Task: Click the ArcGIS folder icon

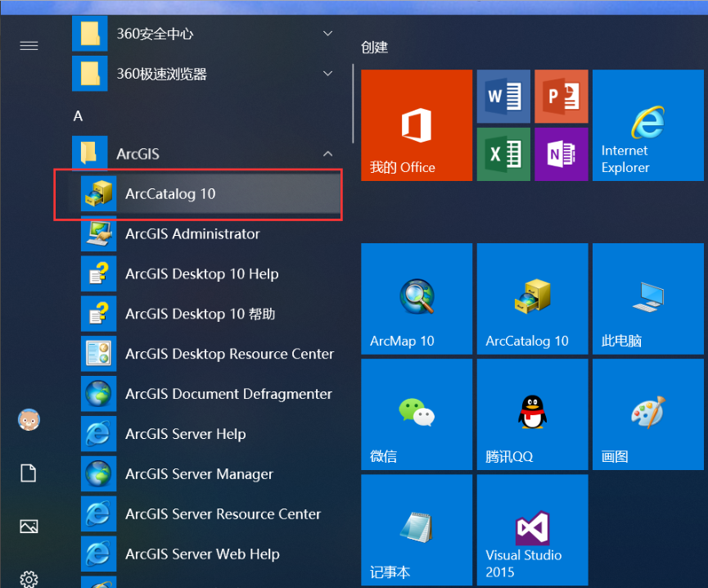Action: coord(90,153)
